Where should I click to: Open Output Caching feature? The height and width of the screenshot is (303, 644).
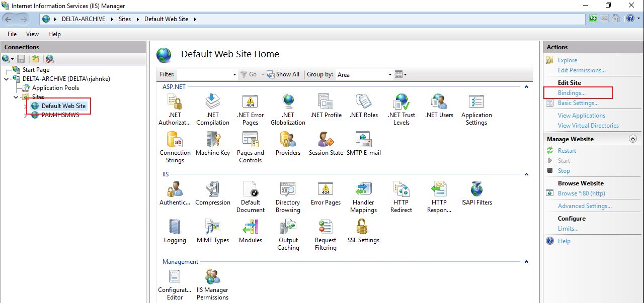click(288, 235)
